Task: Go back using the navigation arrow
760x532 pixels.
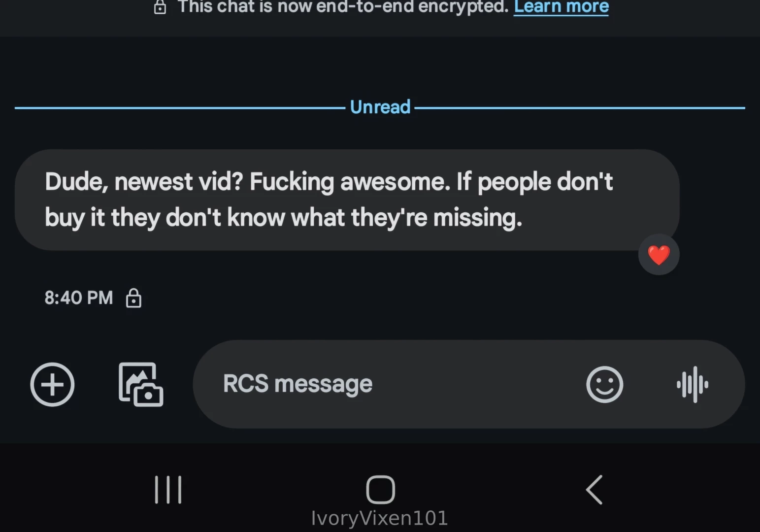Action: pos(594,490)
